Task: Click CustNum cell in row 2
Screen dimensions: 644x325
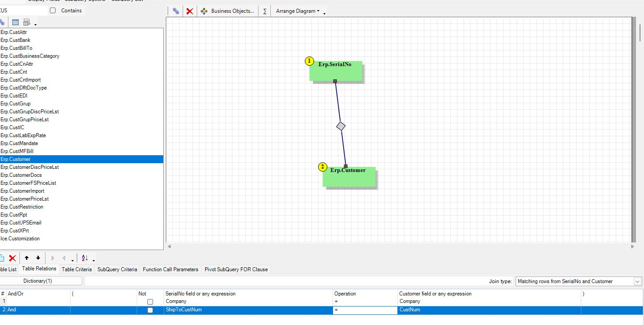Action: [490, 310]
